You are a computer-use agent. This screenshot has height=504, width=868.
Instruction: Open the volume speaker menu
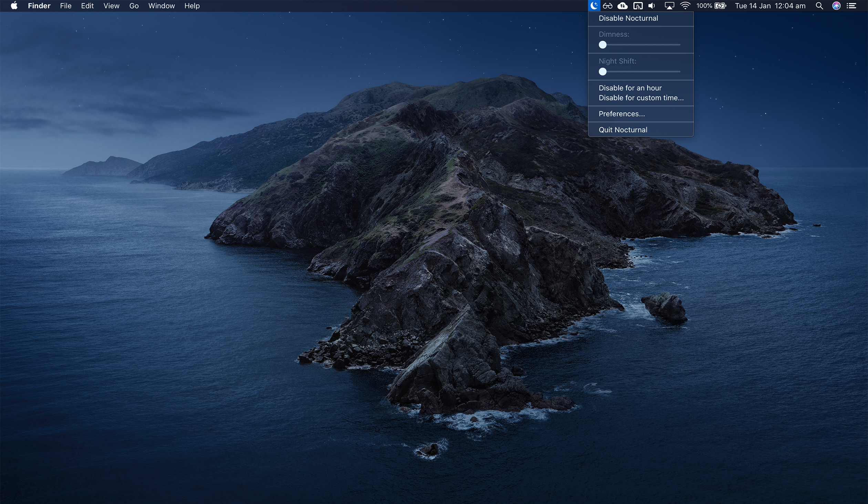point(651,6)
